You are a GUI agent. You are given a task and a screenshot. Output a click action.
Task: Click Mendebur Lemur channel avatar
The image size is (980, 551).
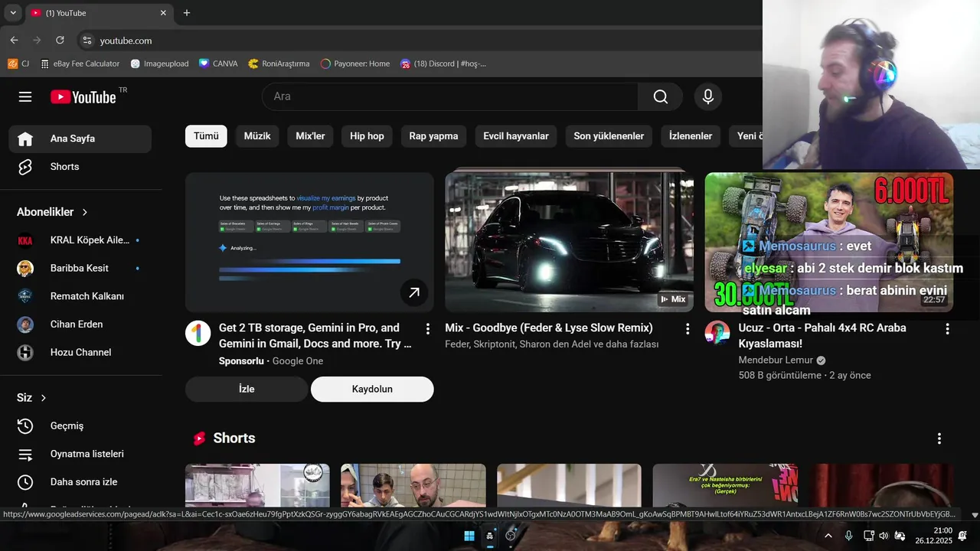pos(717,334)
